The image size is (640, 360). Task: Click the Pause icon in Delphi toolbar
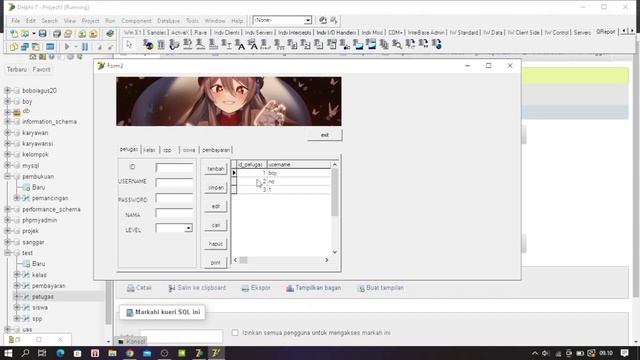pyautogui.click(x=84, y=47)
